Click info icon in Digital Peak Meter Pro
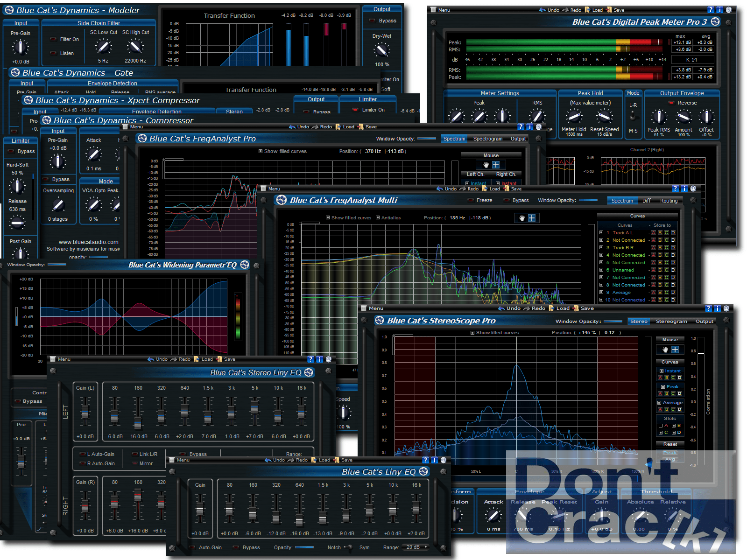Screen dimensions: 747x560 719,10
